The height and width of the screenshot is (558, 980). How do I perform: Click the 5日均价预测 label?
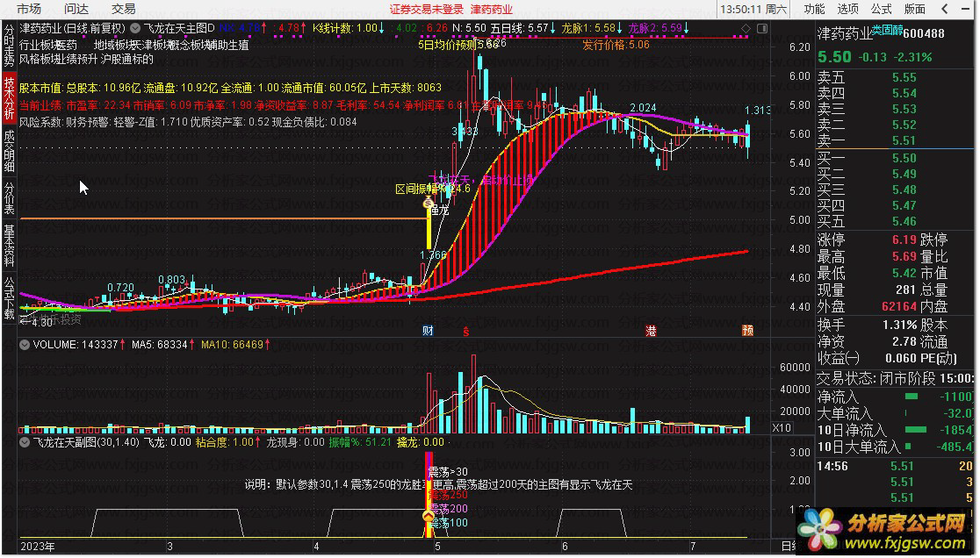447,45
